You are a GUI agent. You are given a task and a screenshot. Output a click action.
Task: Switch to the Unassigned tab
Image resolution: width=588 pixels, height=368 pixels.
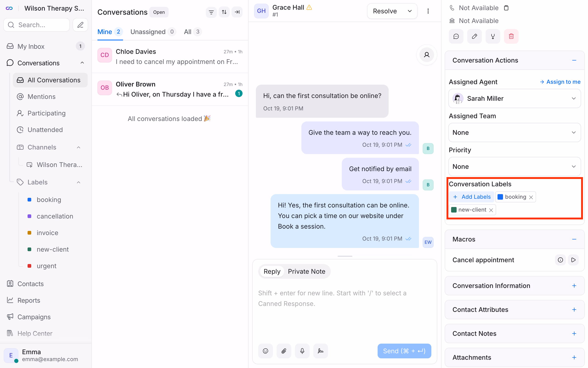pos(153,32)
